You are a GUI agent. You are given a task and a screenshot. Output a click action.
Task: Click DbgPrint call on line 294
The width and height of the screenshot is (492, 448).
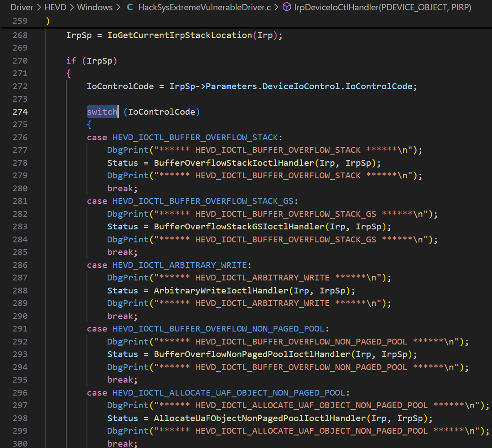coord(128,367)
